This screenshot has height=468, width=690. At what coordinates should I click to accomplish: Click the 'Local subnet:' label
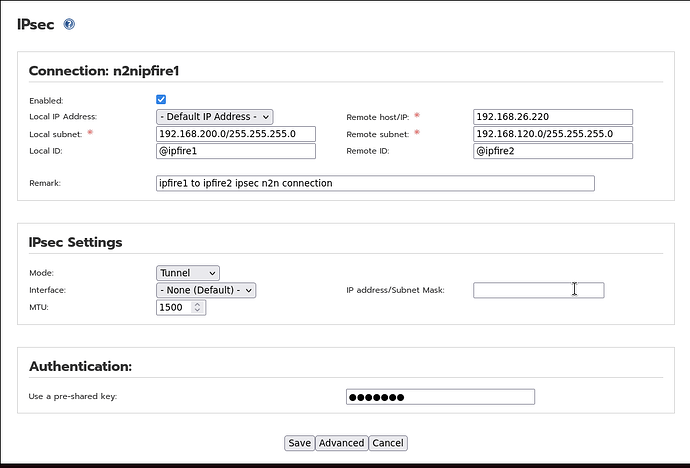(x=55, y=134)
